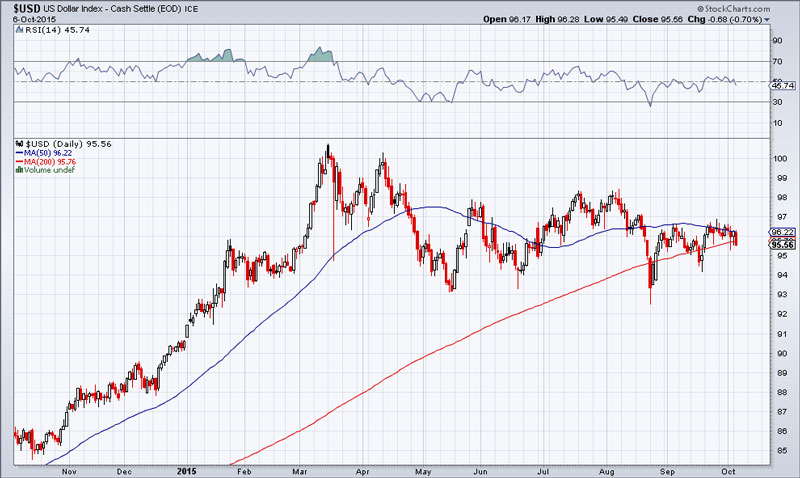Image resolution: width=800 pixels, height=478 pixels.
Task: Click the 99 price axis label
Action: click(782, 178)
